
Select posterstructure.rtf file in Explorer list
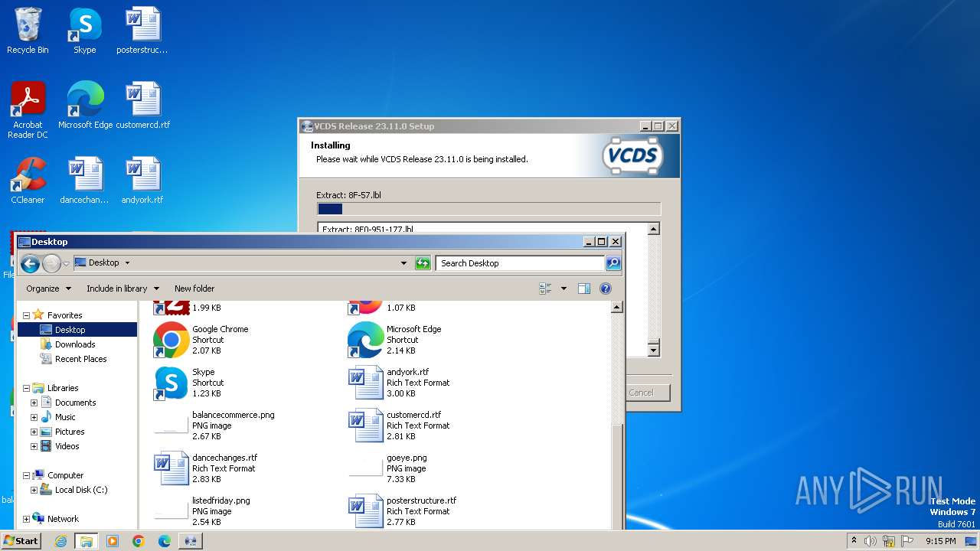[x=403, y=511]
